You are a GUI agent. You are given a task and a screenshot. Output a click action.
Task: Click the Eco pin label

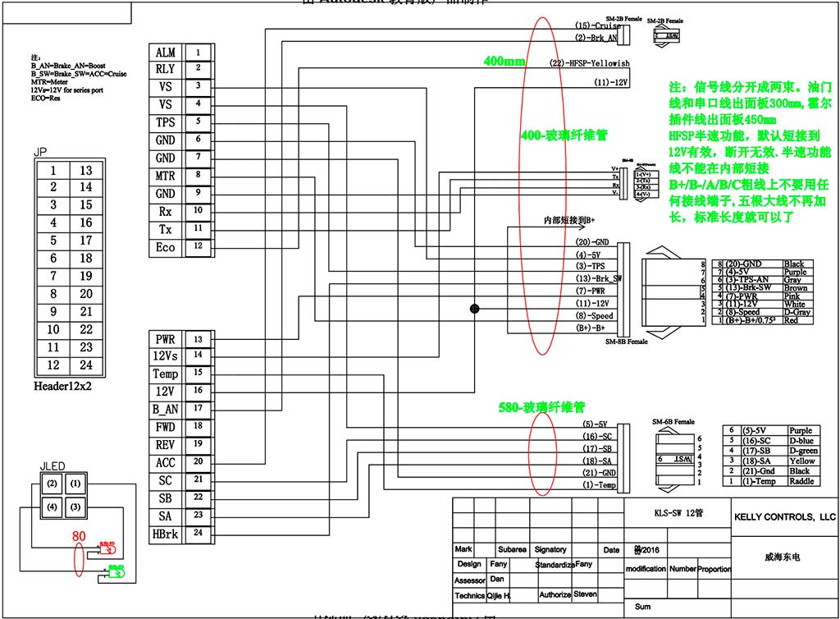tap(166, 247)
